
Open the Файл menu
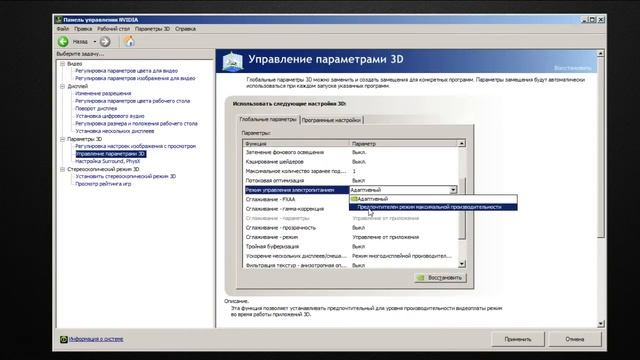click(x=62, y=29)
